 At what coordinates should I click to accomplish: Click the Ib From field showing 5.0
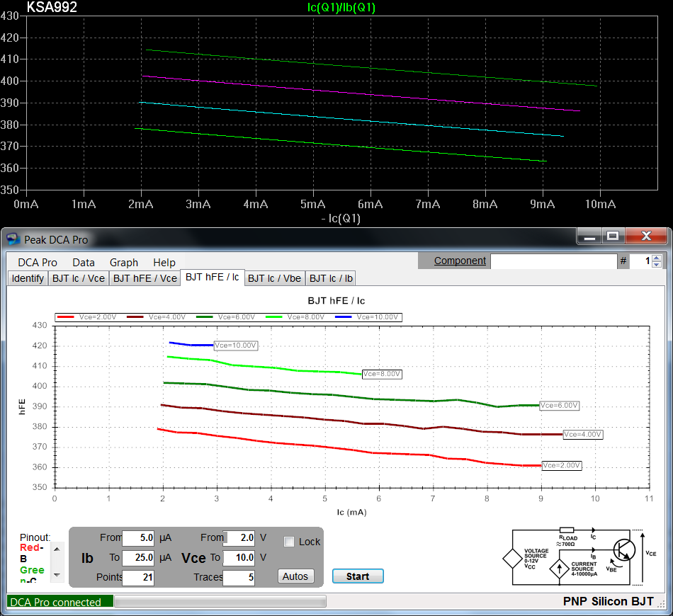tap(138, 537)
